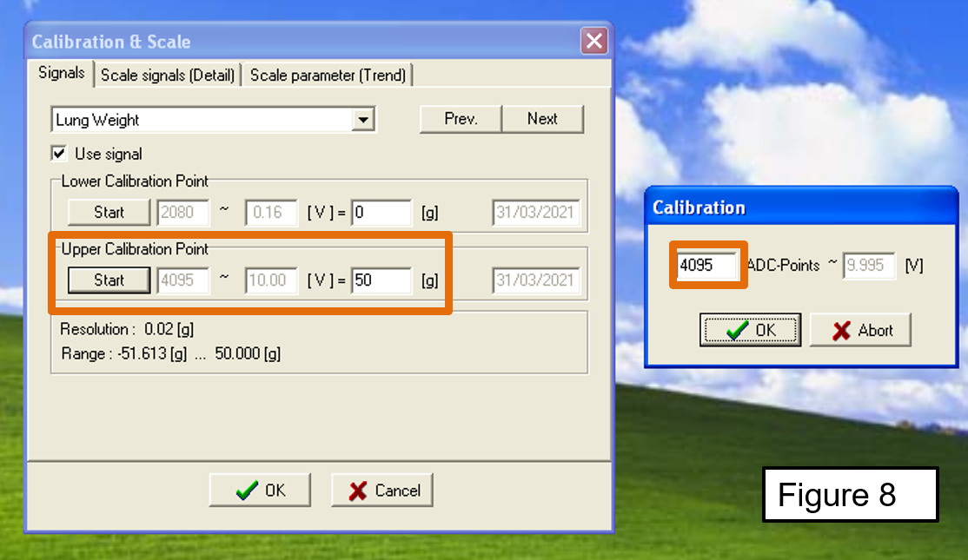This screenshot has width=968, height=560.
Task: Click the Next signal button
Action: (x=542, y=118)
